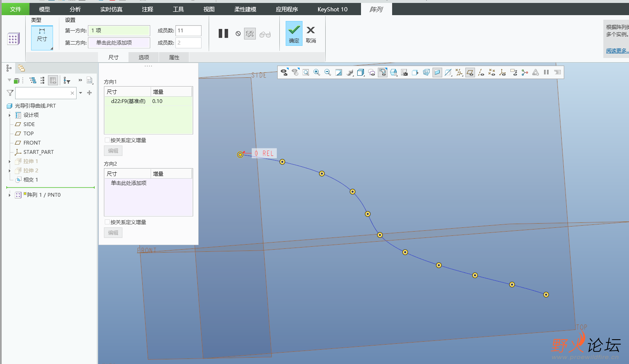
Task: Open the pattern type 尺寸 dropdown
Action: [x=42, y=38]
